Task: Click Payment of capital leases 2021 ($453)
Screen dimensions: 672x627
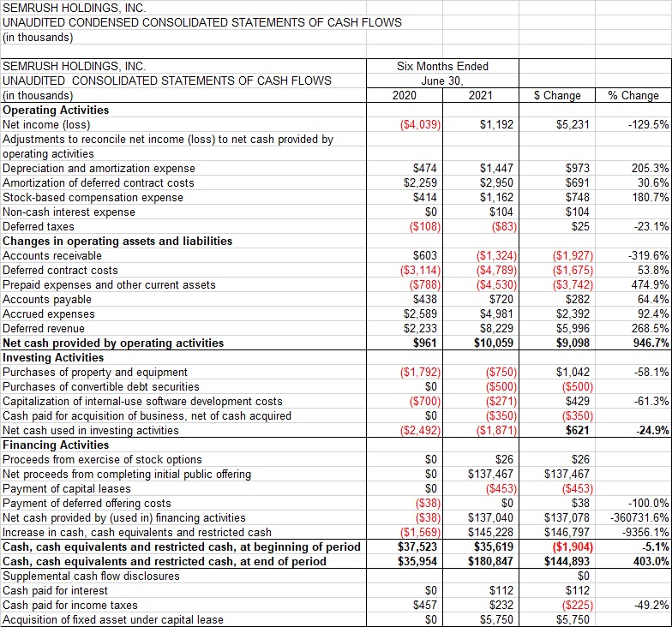Action: pyautogui.click(x=501, y=488)
